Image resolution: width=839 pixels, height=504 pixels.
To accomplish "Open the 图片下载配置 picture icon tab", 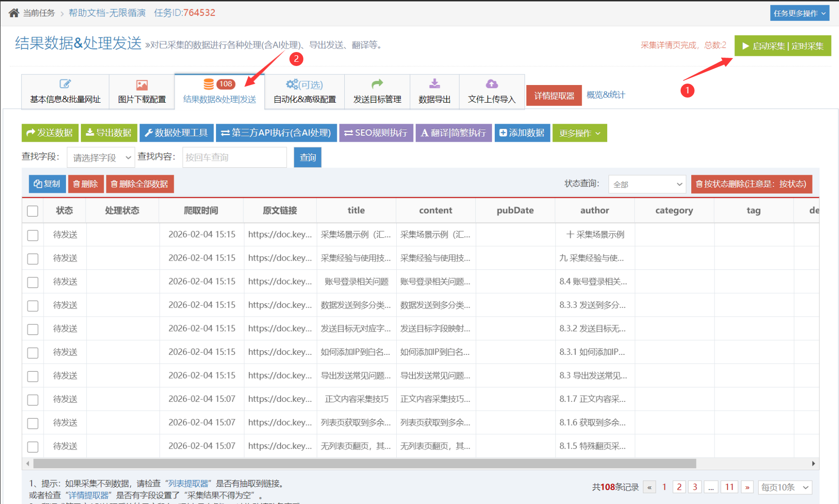I will point(142,92).
